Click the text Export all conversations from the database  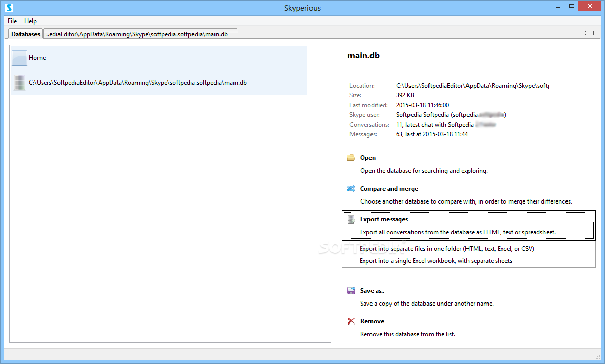tap(458, 232)
